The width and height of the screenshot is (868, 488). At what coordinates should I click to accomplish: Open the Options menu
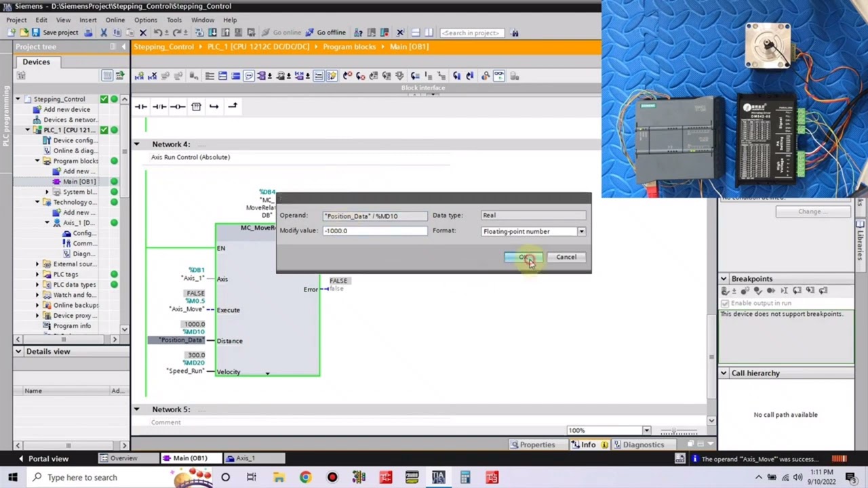pyautogui.click(x=145, y=20)
